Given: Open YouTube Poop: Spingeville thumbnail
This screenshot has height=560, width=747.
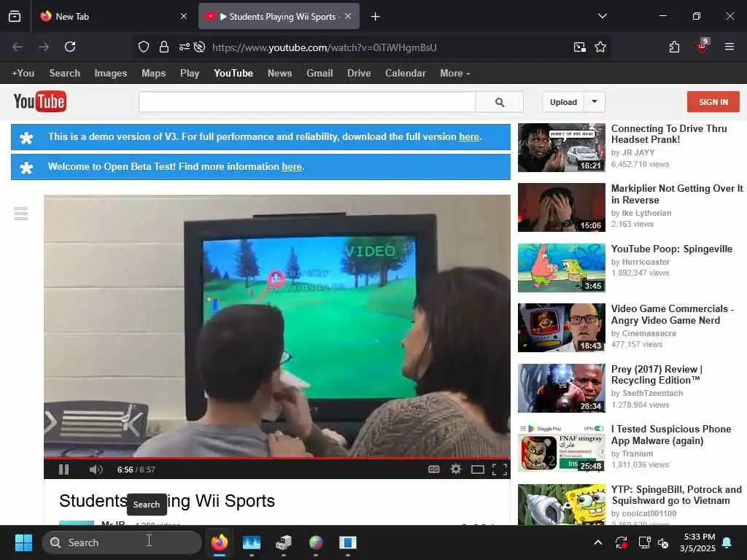Looking at the screenshot, I should (562, 268).
